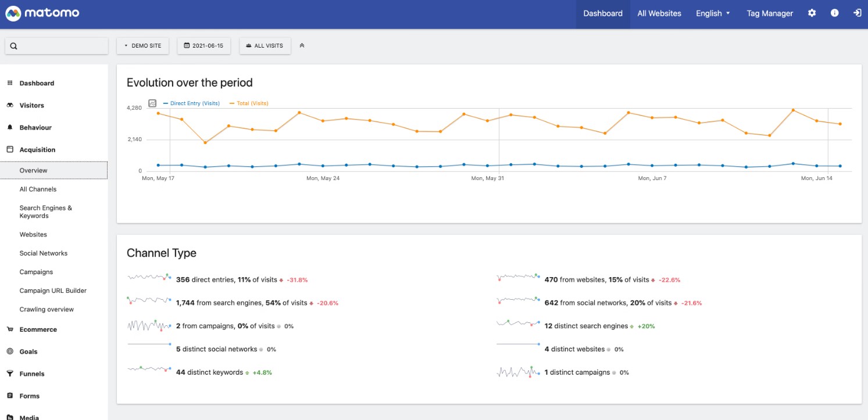Open the Campaign URL Builder page
Screen dimensions: 868x420
pyautogui.click(x=53, y=290)
